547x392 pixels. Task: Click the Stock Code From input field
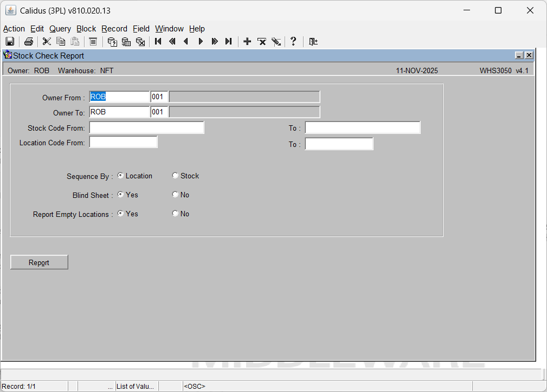[x=146, y=127]
